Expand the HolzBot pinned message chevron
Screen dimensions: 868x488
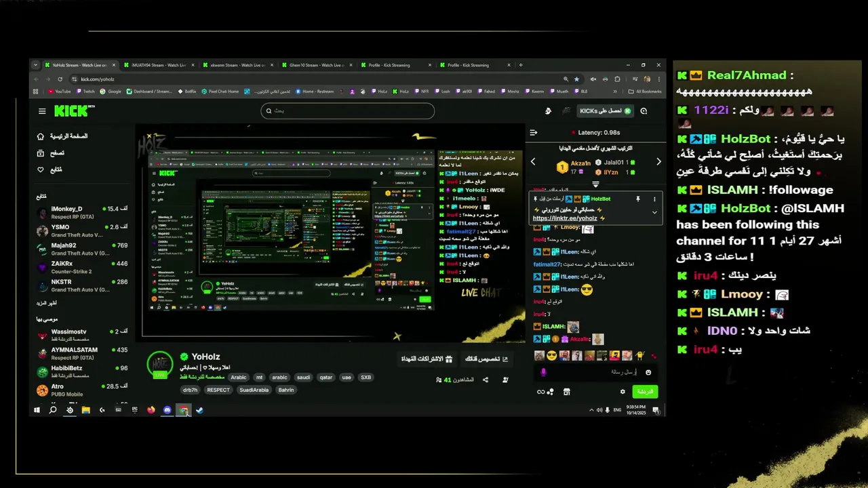(654, 212)
